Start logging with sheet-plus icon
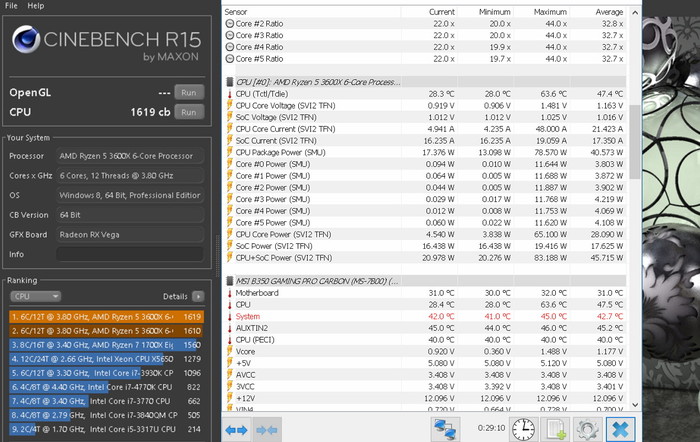This screenshot has height=442, width=700. [555, 429]
